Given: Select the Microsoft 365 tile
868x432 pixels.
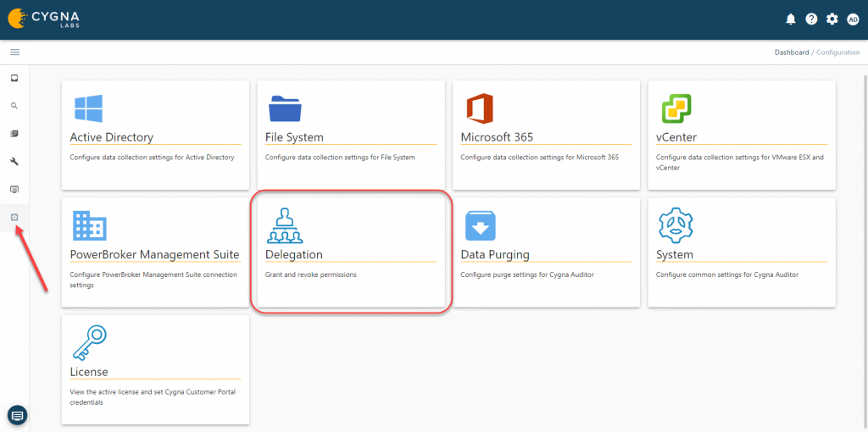Looking at the screenshot, I should (x=547, y=136).
